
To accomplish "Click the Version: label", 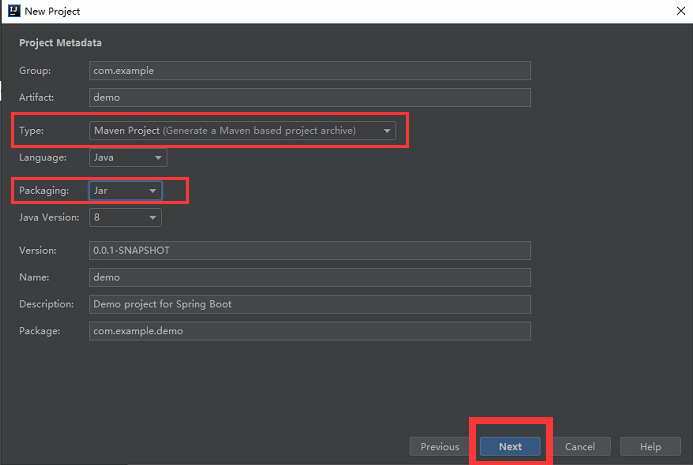I will pos(38,251).
